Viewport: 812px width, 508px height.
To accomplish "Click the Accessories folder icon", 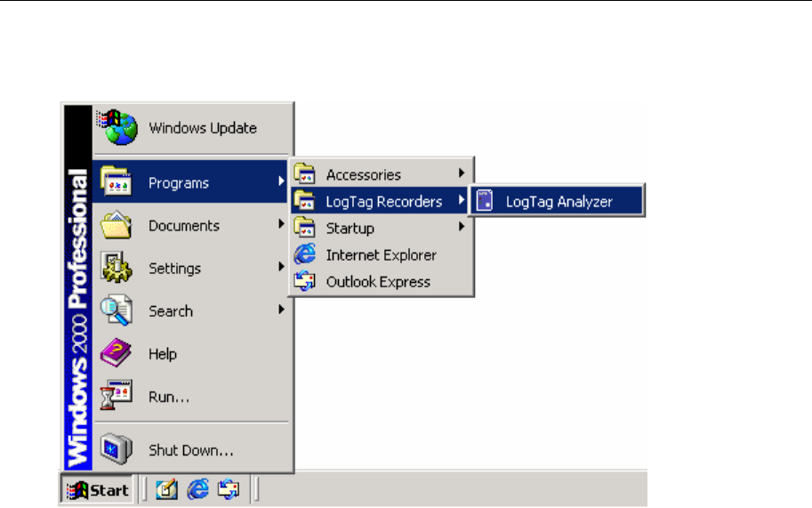I will click(305, 174).
